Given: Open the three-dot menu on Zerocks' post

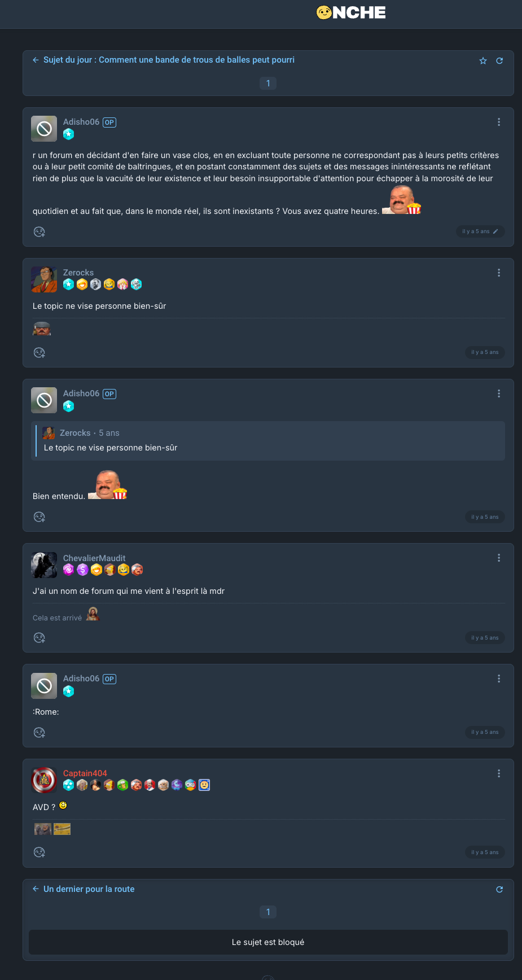Looking at the screenshot, I should [499, 273].
